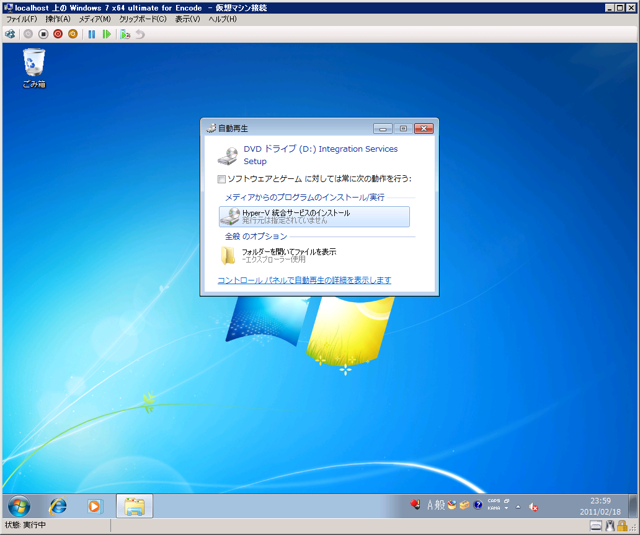The image size is (640, 535).
Task: Open language bar options dropdown arrow
Action: 507,508
